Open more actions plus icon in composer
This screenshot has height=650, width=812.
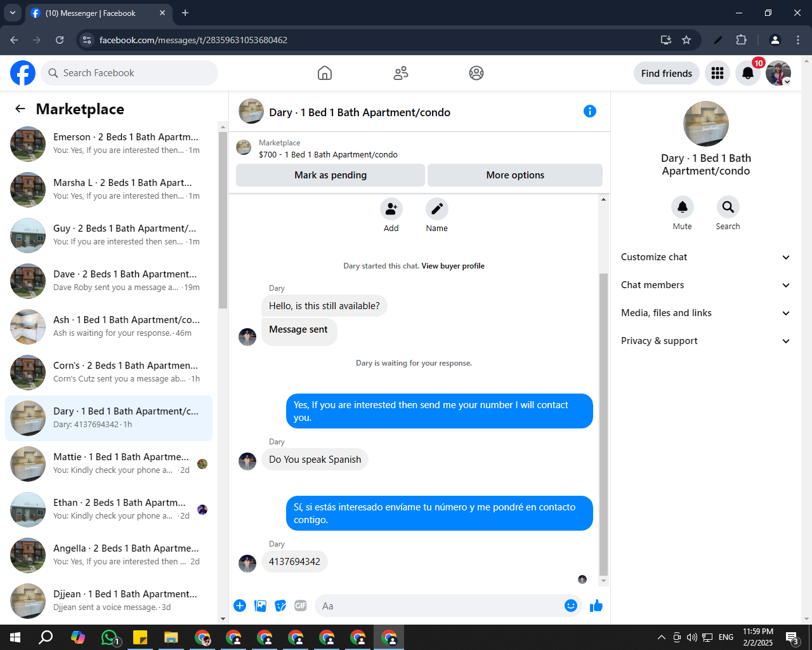click(x=240, y=606)
